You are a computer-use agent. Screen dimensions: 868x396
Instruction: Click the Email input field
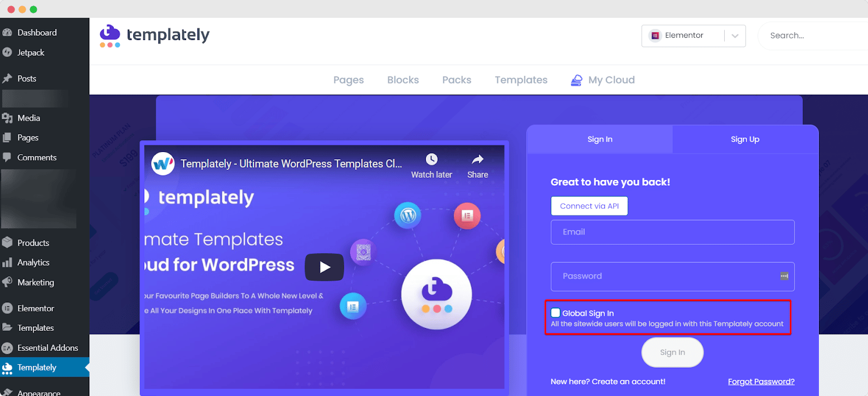pos(672,232)
